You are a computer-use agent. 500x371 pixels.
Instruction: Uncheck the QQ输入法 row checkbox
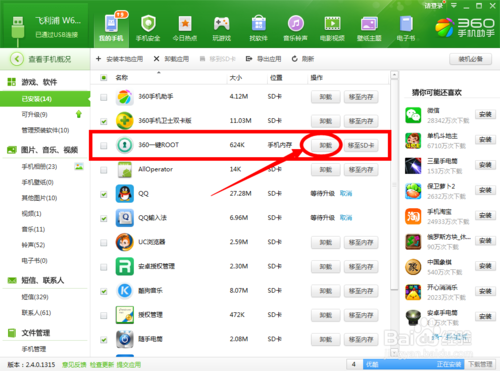click(x=104, y=218)
